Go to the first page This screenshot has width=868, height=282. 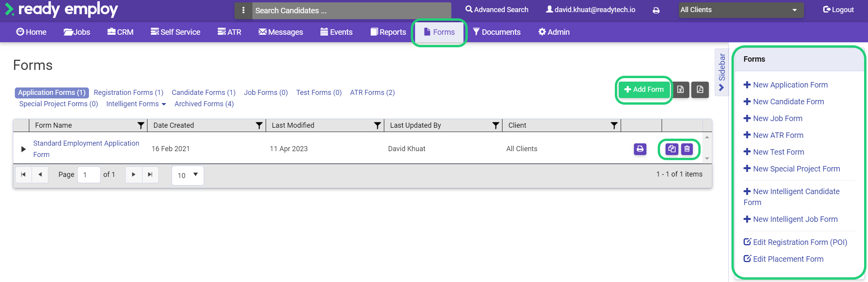23,175
